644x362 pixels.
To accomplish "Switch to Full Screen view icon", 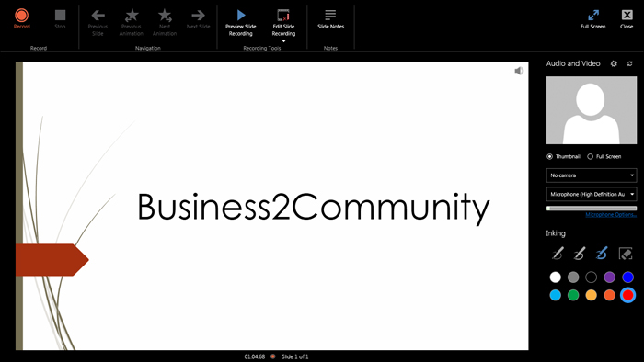I will point(593,16).
